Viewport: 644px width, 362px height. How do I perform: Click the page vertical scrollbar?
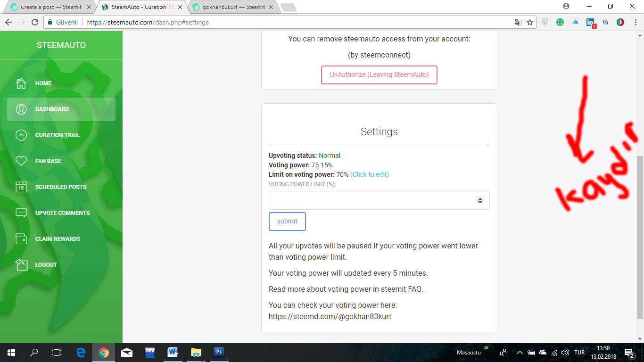pos(640,237)
